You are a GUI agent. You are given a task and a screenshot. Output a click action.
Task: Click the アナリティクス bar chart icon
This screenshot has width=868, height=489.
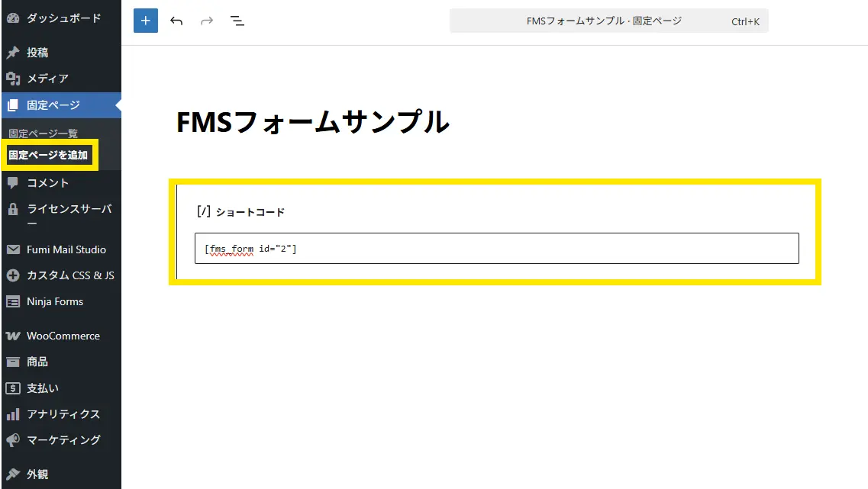coord(13,414)
